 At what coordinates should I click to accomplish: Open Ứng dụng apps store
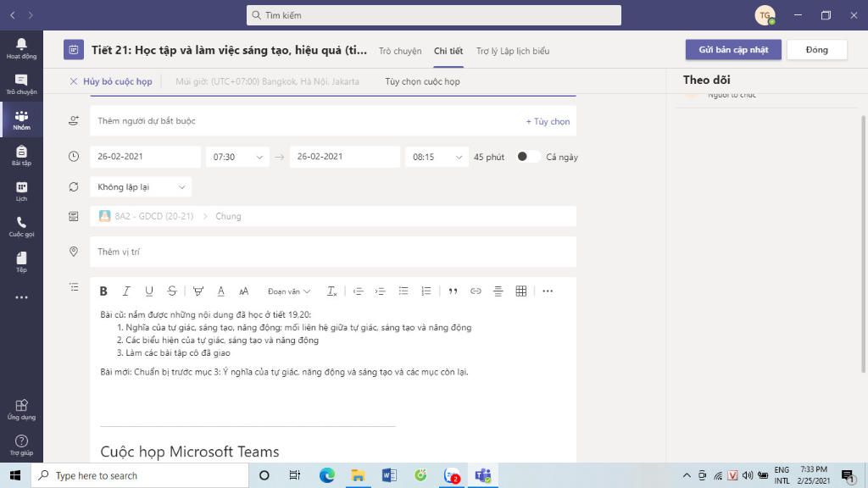tap(21, 409)
